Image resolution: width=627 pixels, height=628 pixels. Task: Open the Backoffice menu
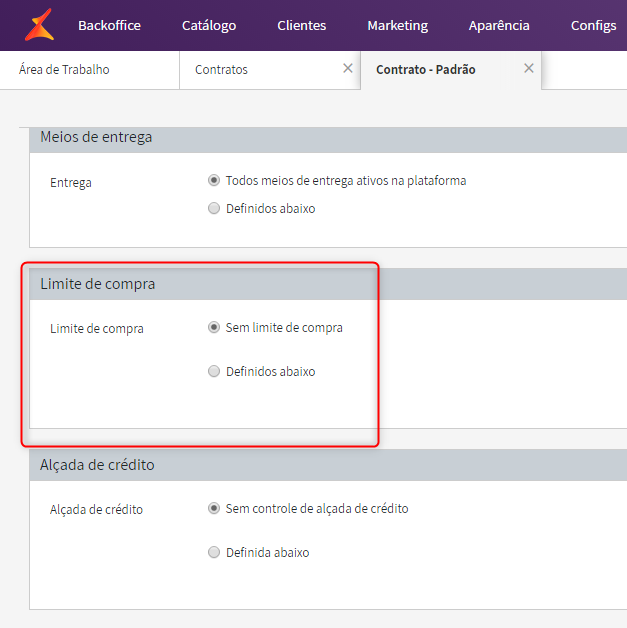pyautogui.click(x=109, y=26)
